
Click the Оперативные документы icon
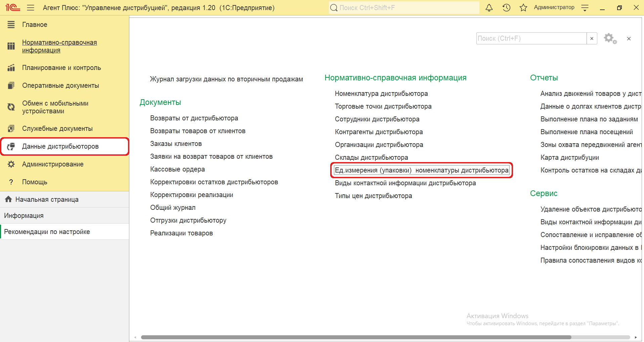tap(11, 85)
